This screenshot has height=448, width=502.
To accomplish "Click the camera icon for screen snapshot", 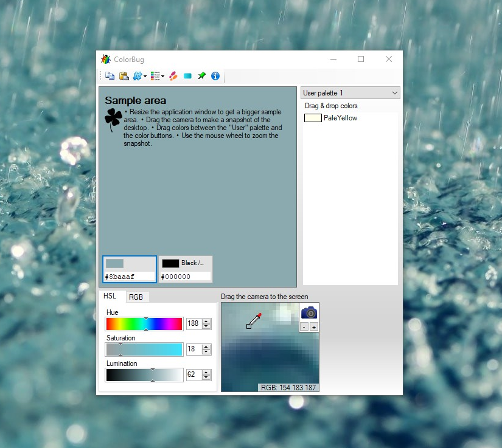I will [309, 312].
